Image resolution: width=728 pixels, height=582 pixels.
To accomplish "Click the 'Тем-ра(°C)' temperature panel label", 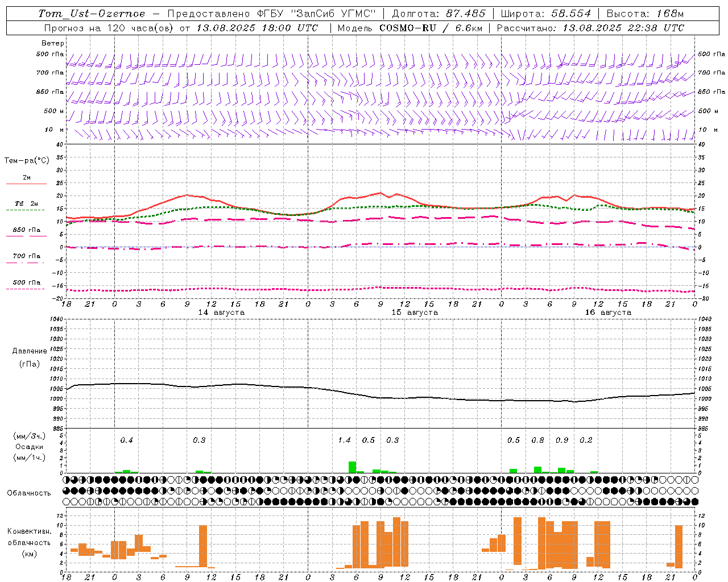I will [27, 161].
